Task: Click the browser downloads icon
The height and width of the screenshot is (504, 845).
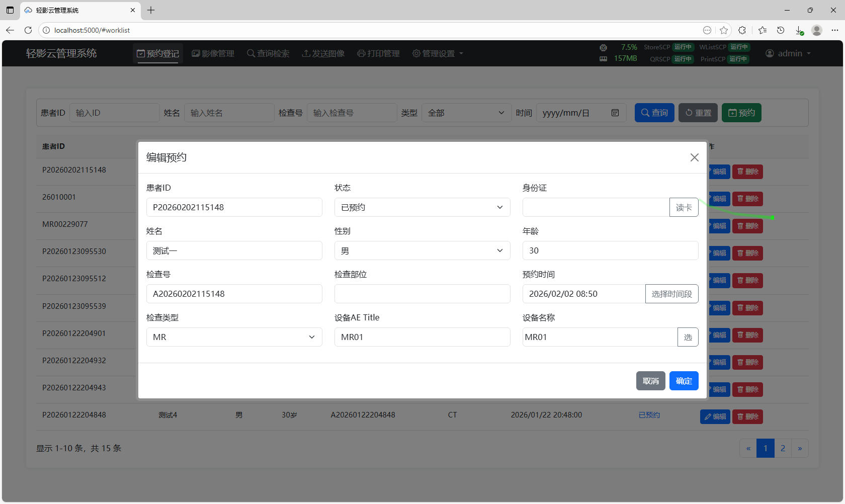Action: click(799, 30)
